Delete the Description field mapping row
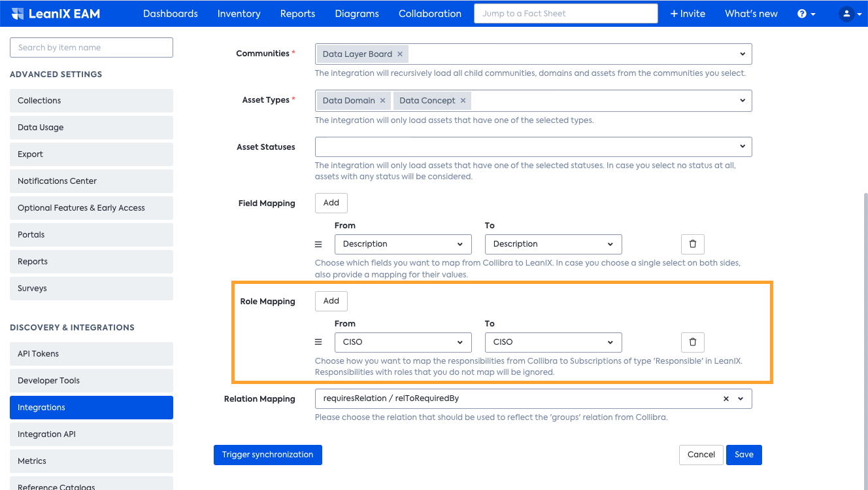This screenshot has width=868, height=490. [x=693, y=244]
